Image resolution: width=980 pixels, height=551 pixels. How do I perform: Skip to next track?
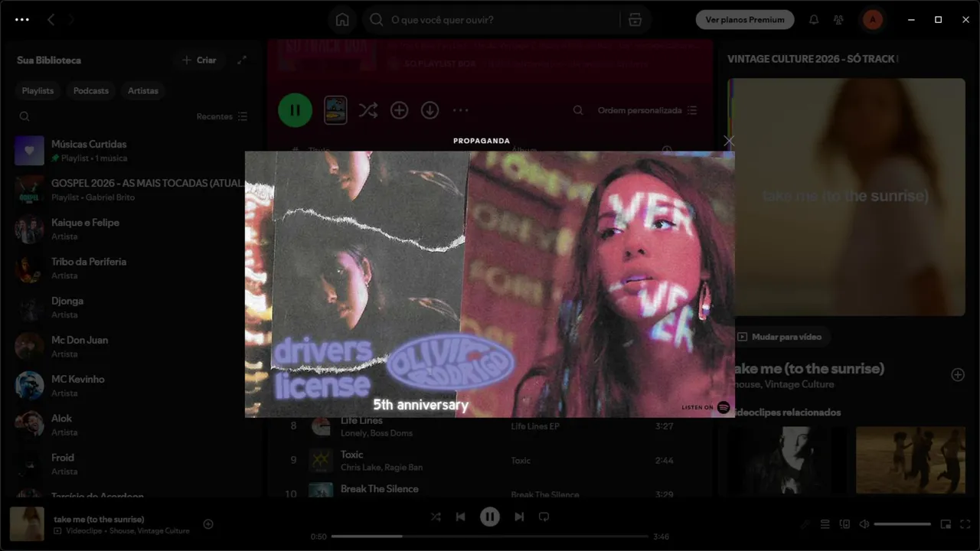click(x=519, y=517)
